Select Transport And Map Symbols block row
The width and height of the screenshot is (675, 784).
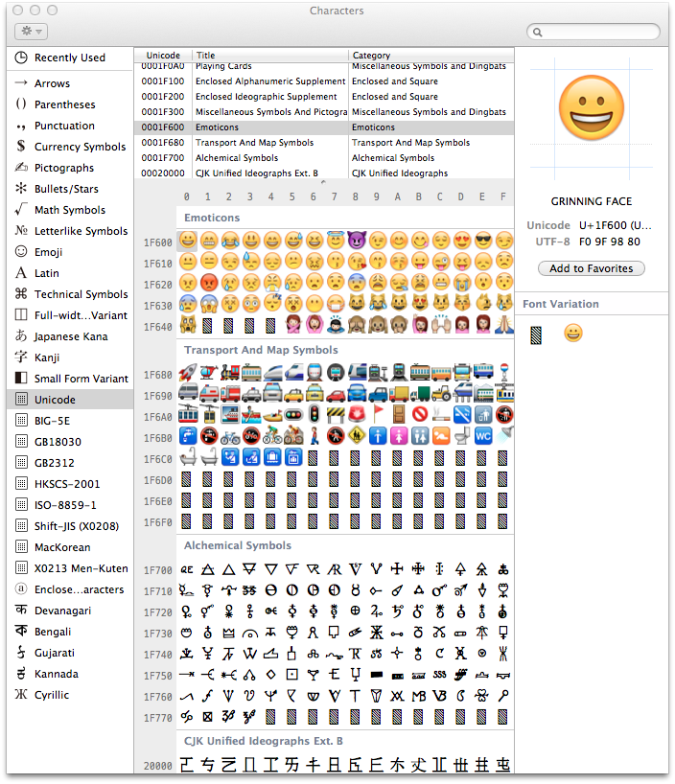[x=324, y=143]
